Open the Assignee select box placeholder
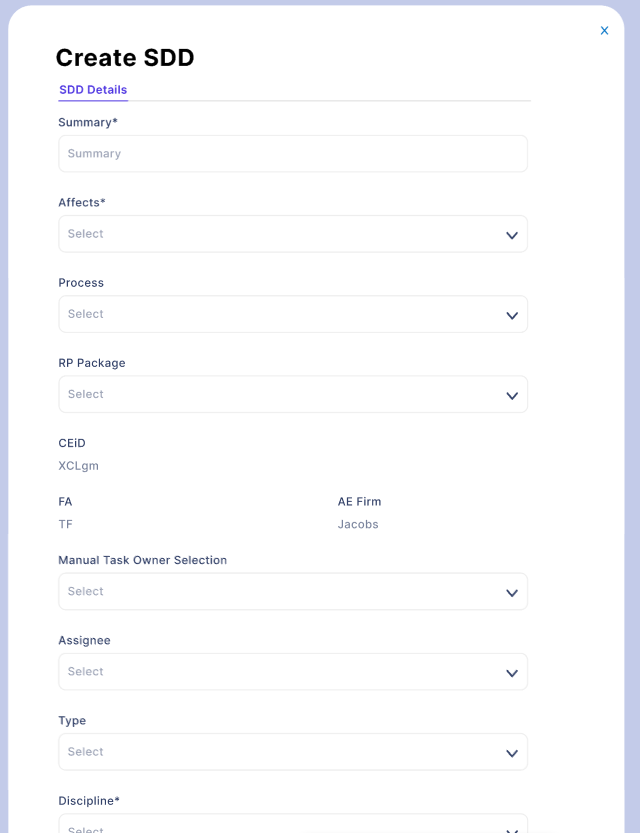 click(86, 671)
